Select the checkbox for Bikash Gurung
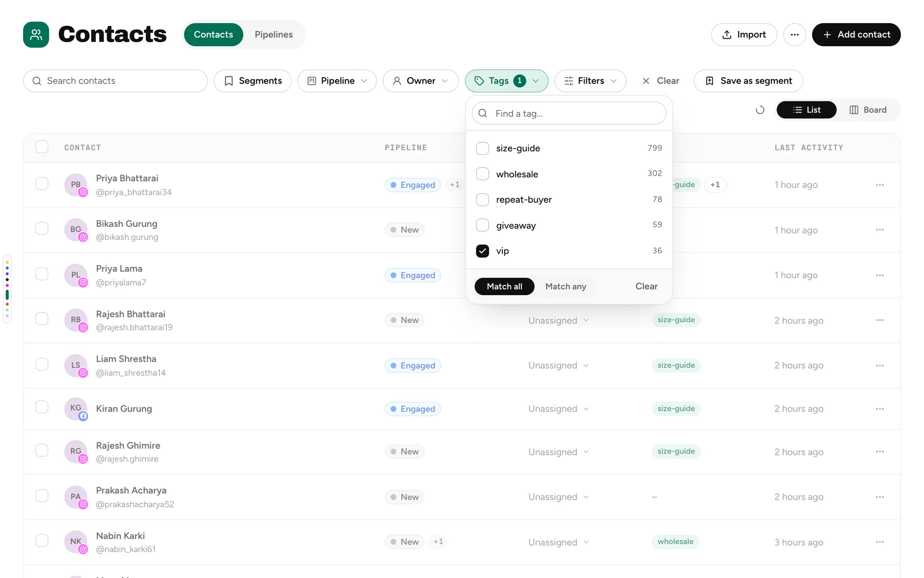Screen dimensions: 924x578 tap(42, 229)
